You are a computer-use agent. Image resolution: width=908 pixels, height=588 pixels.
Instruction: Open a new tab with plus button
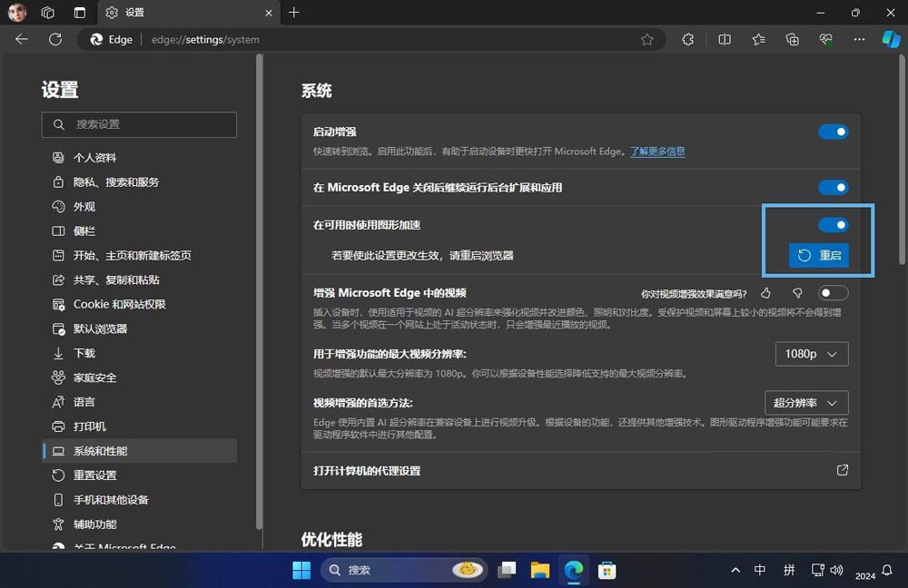click(x=294, y=12)
